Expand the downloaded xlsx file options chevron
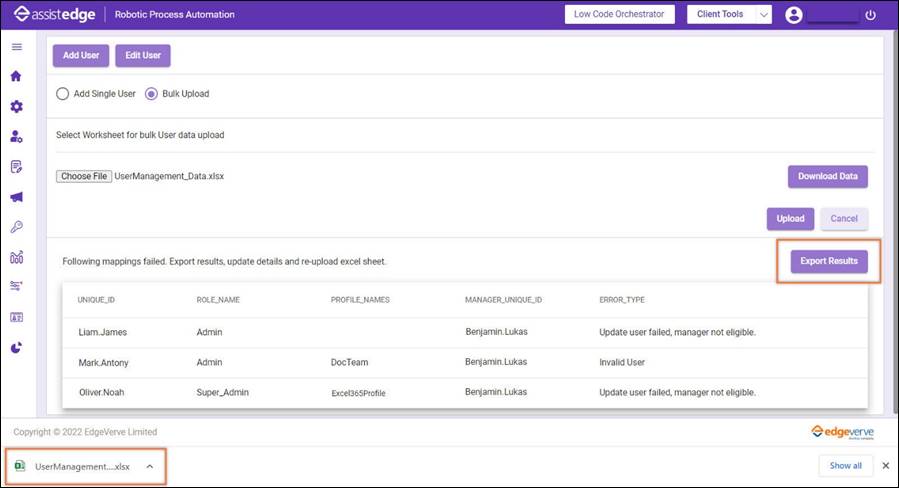Screen dimensions: 899x488 click(150, 467)
